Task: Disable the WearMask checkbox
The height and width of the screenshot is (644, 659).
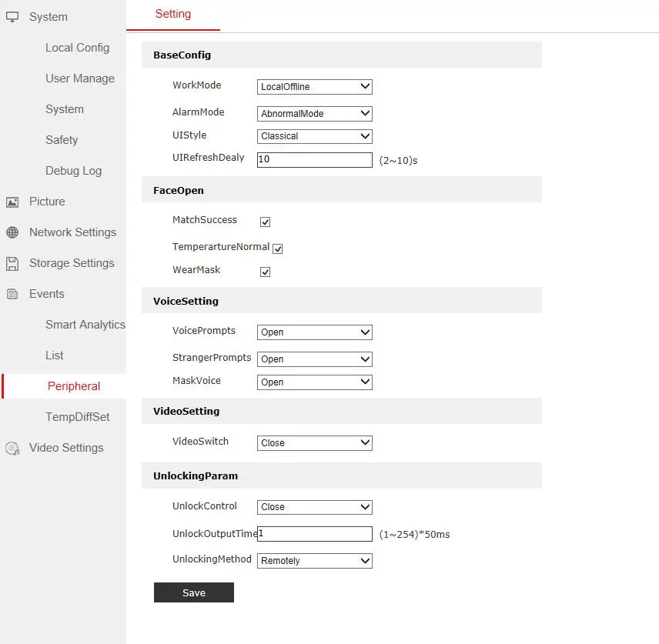Action: pyautogui.click(x=265, y=272)
